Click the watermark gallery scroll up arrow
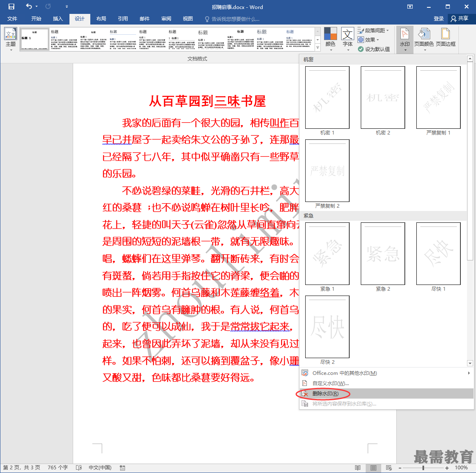 (469, 58)
